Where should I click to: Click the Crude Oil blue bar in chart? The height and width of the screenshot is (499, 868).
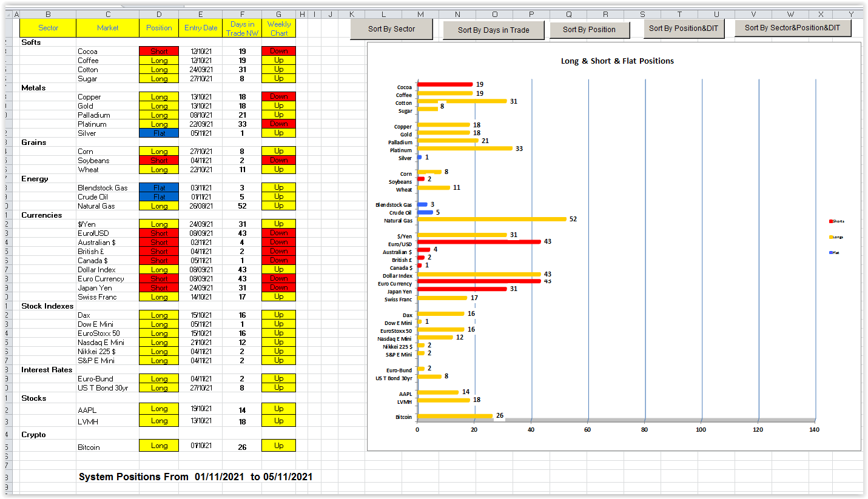pos(425,212)
